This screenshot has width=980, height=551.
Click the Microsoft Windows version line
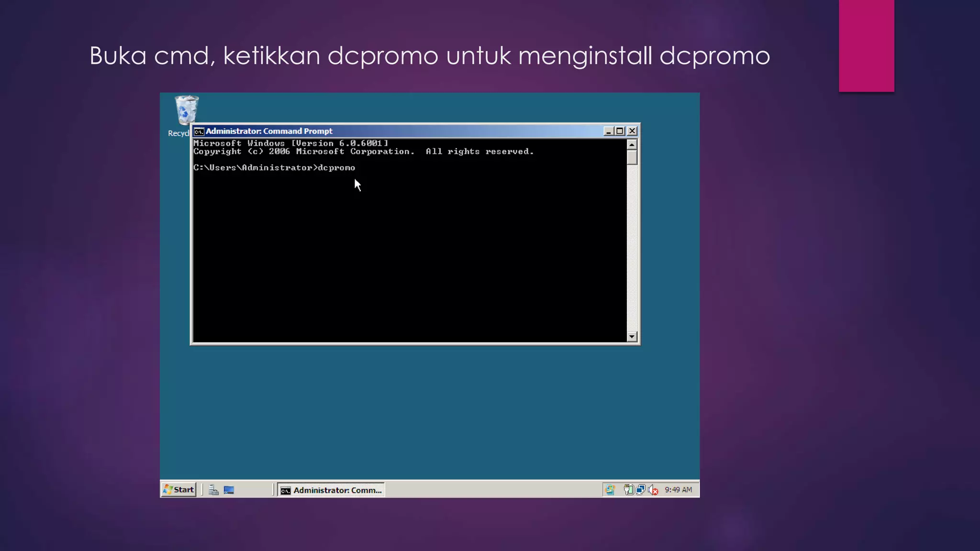(x=291, y=143)
